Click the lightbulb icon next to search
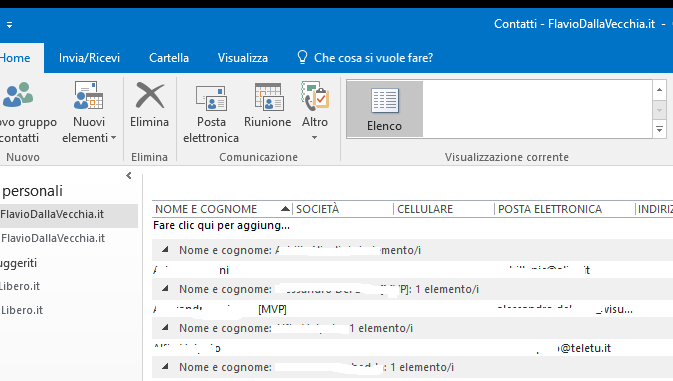Image resolution: width=673 pixels, height=381 pixels. [302, 57]
